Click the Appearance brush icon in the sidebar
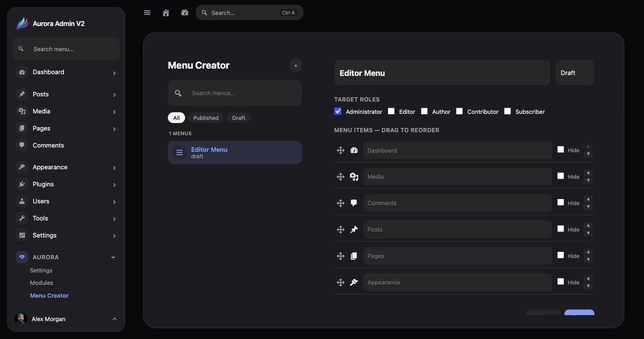 coord(22,167)
